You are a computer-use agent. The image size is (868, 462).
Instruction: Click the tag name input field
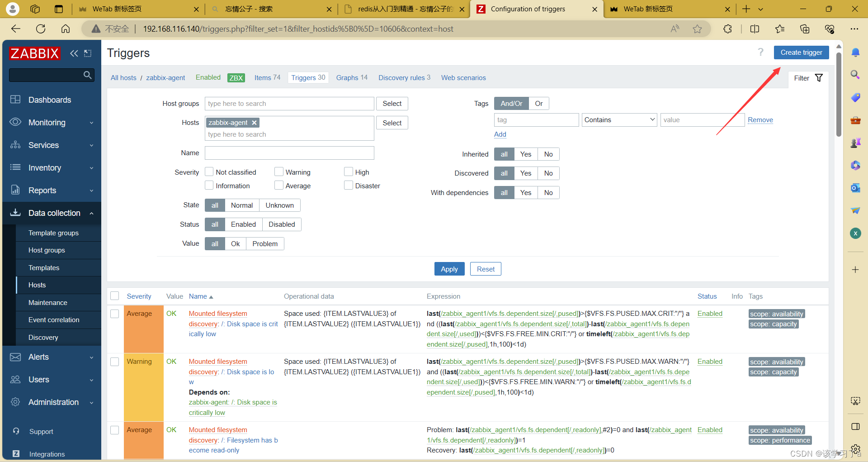click(x=536, y=120)
